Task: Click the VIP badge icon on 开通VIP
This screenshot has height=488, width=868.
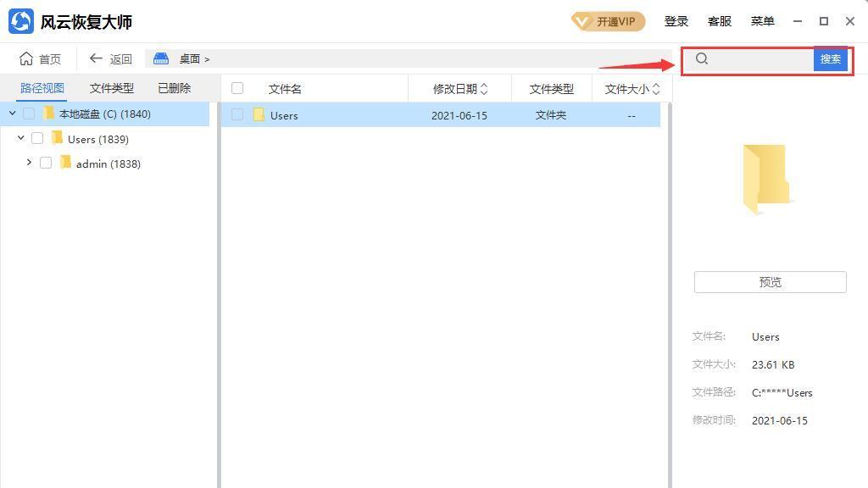Action: click(581, 21)
